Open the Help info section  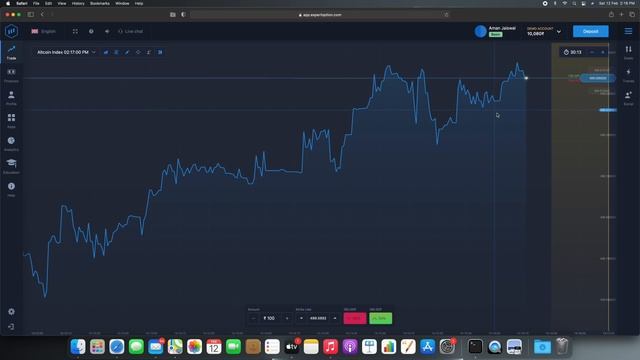pos(11,189)
